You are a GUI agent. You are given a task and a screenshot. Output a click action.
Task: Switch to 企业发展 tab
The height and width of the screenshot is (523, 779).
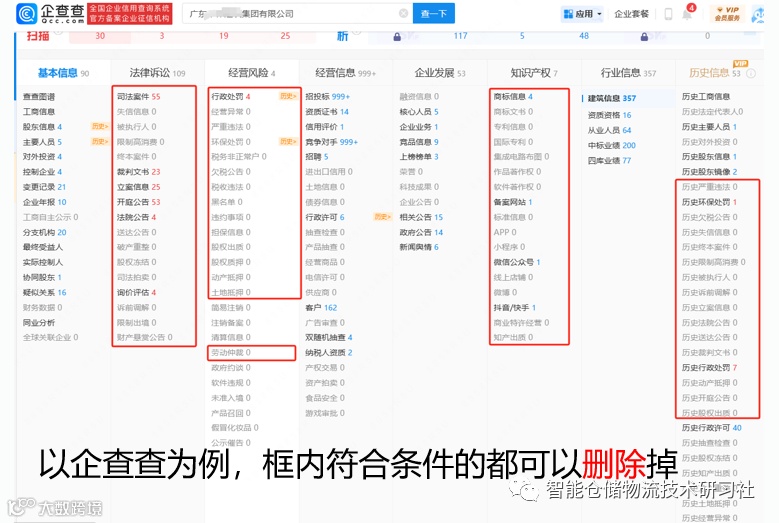[x=440, y=73]
